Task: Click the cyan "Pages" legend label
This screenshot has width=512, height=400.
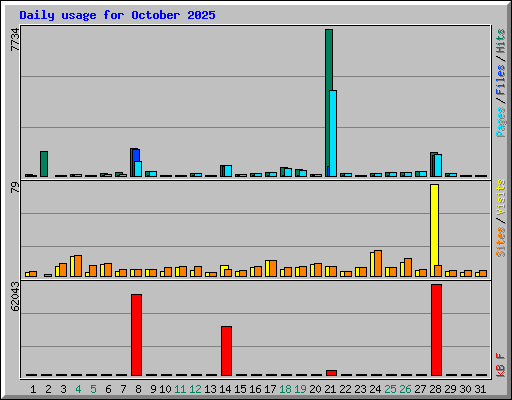Action: tap(500, 122)
